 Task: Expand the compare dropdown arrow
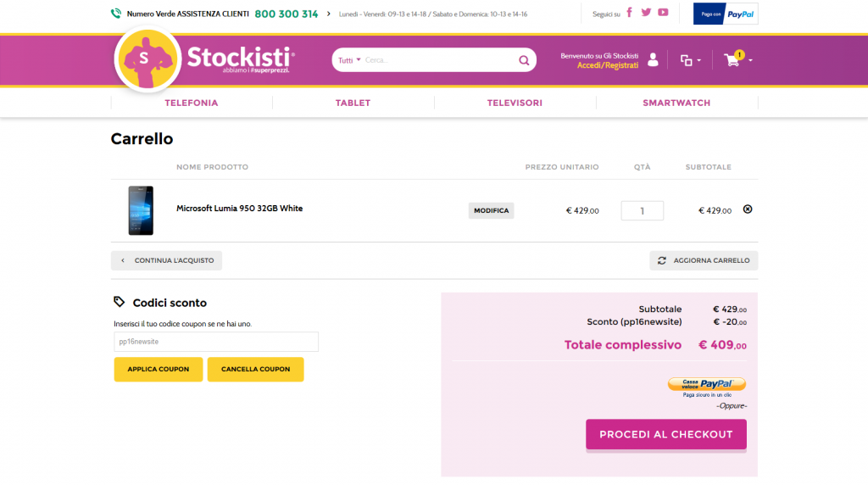(699, 60)
